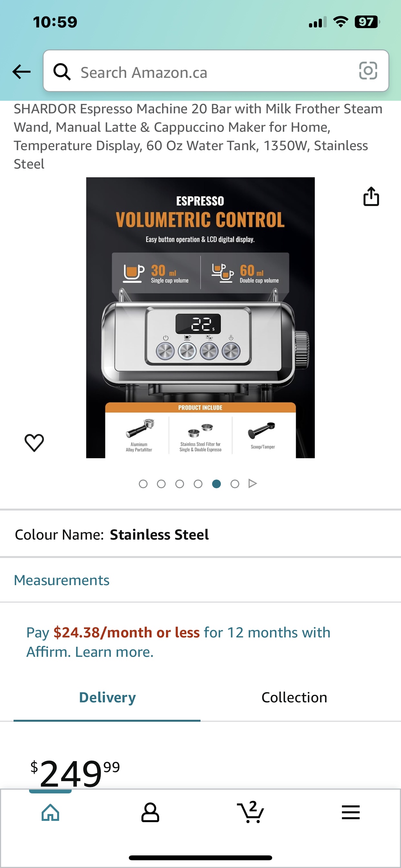
Task: Select the first image carousel dot
Action: click(143, 483)
